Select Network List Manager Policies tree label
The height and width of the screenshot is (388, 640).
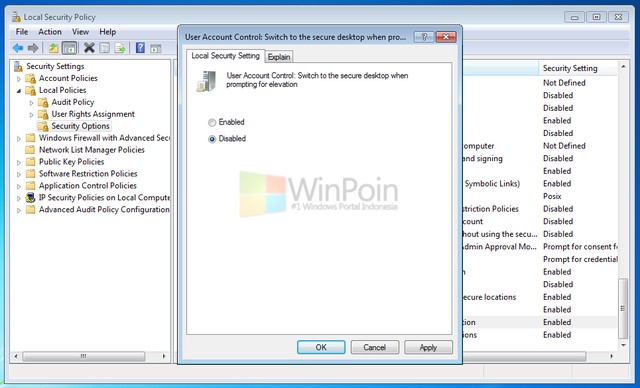(x=91, y=150)
